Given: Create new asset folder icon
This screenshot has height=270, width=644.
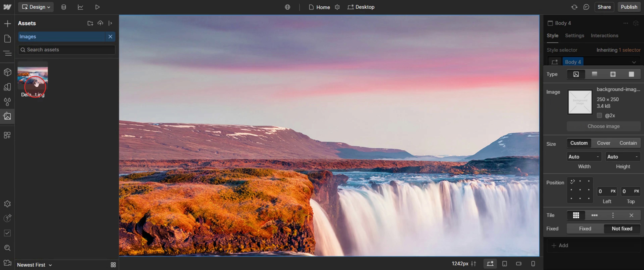Looking at the screenshot, I should point(90,23).
